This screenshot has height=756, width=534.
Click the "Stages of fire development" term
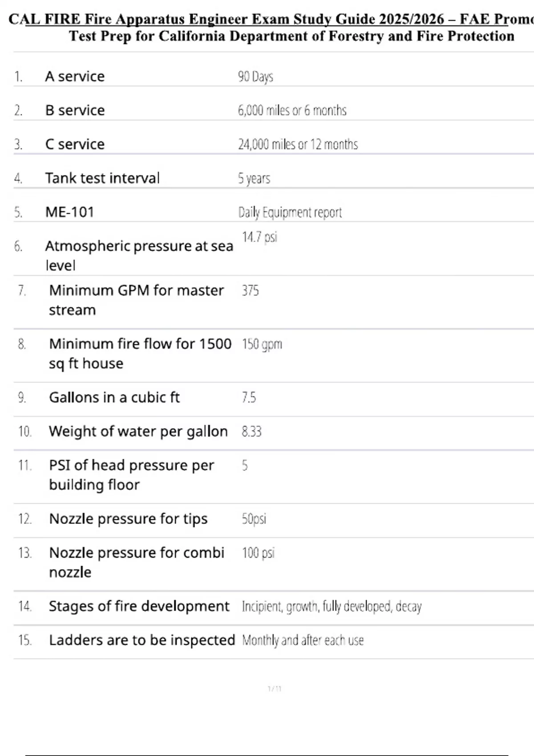(139, 606)
